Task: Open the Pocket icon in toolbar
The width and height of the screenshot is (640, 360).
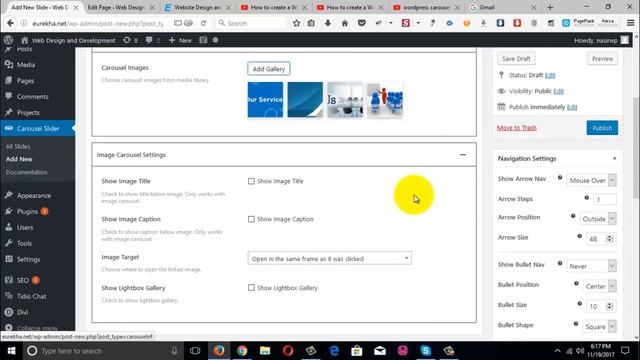Action: pyautogui.click(x=362, y=23)
